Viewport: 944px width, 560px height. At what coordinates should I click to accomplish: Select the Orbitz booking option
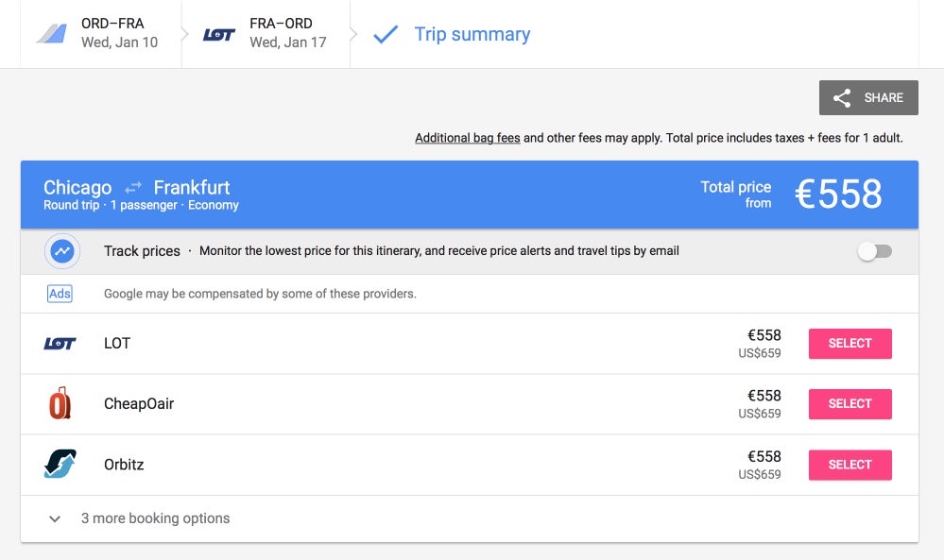[x=850, y=465]
